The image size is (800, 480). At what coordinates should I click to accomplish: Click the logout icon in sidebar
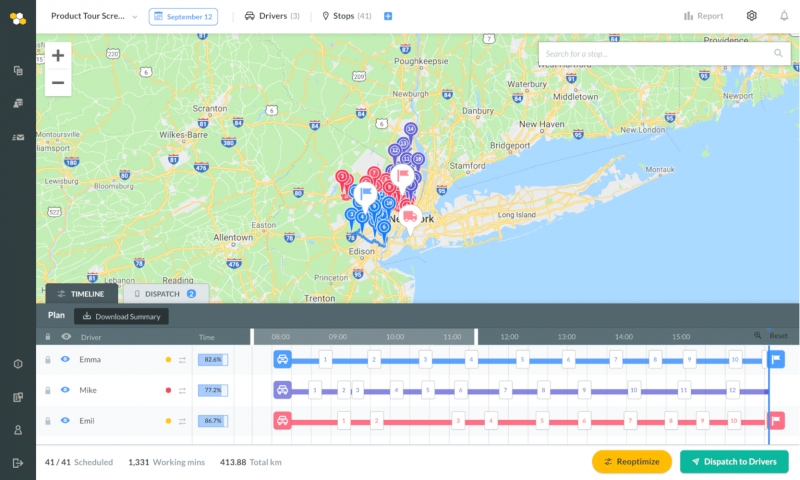(18, 463)
